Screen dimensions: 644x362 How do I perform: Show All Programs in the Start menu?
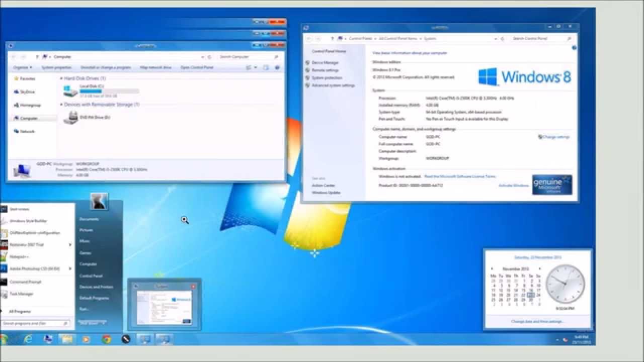(x=20, y=312)
